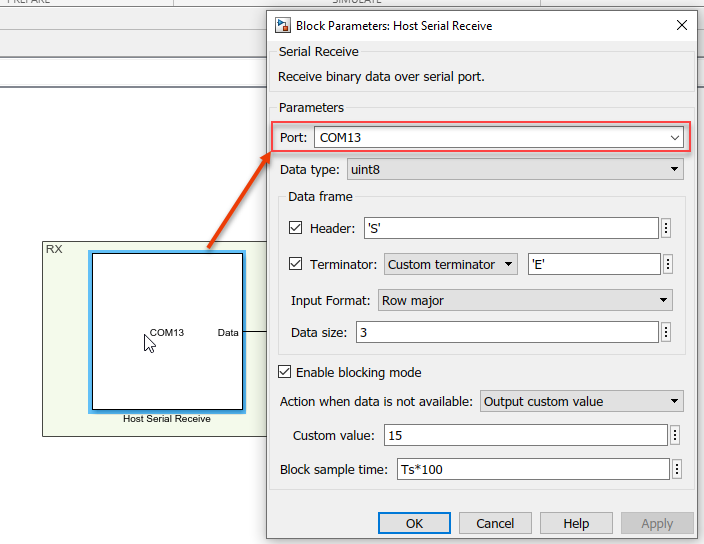Open the Data type uint8 dropdown
This screenshot has width=704, height=544.
(x=515, y=169)
